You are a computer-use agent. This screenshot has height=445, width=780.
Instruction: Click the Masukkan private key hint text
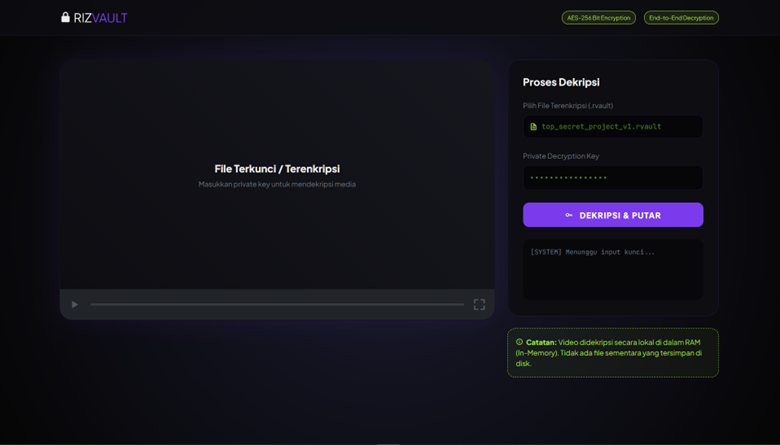click(x=277, y=184)
